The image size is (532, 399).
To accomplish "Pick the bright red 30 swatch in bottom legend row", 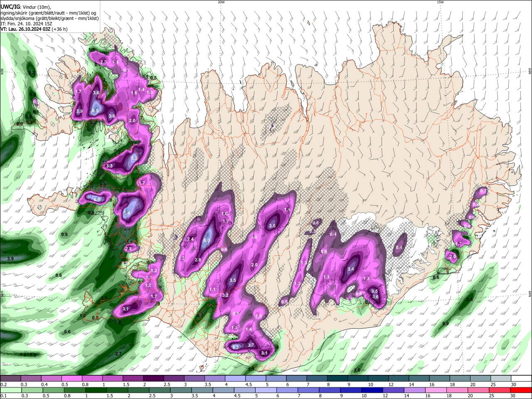I will [521, 390].
